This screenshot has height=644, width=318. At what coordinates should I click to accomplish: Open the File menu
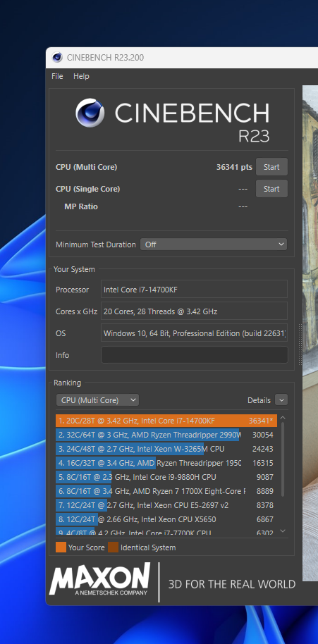point(57,76)
